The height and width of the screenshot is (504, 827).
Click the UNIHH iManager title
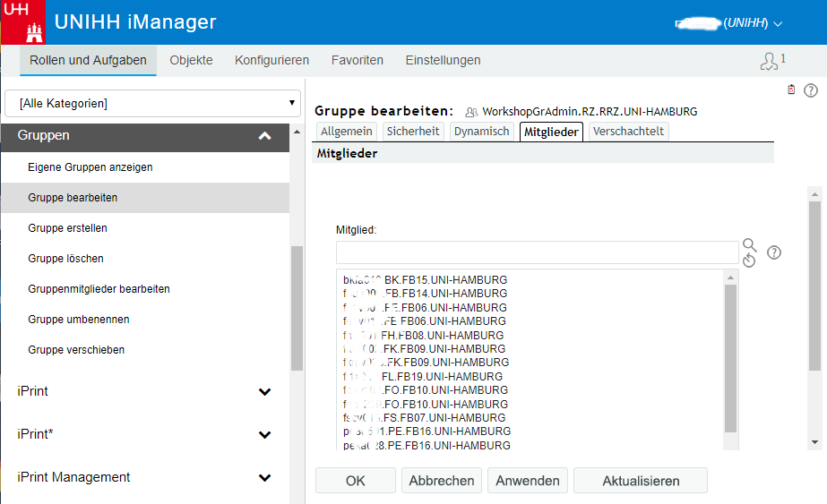point(135,22)
